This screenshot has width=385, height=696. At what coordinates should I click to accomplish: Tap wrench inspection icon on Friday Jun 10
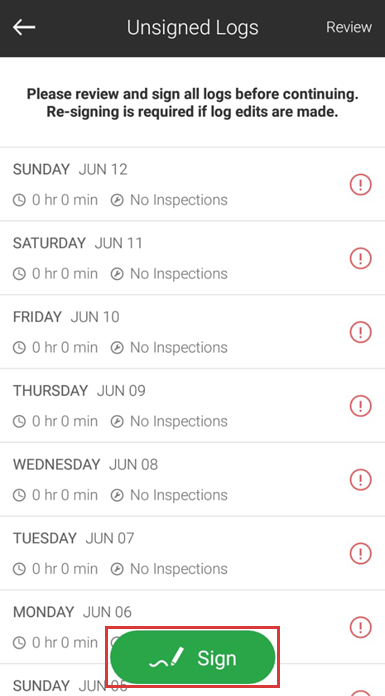click(117, 348)
